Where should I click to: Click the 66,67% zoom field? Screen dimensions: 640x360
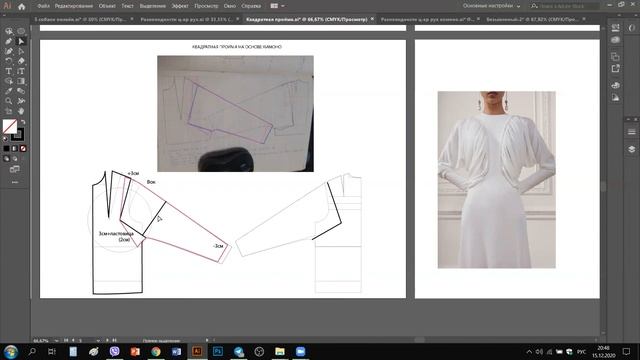point(41,340)
